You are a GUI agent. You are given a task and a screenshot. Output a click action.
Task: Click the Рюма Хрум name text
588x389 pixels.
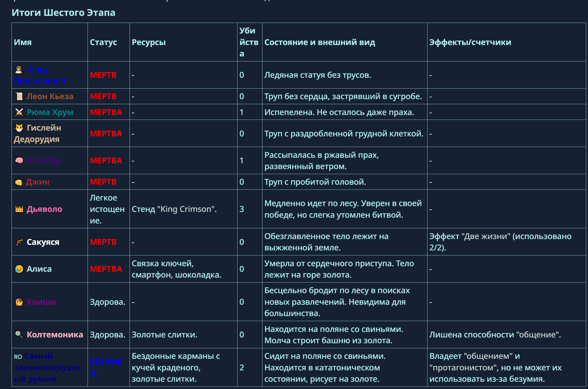pyautogui.click(x=50, y=112)
